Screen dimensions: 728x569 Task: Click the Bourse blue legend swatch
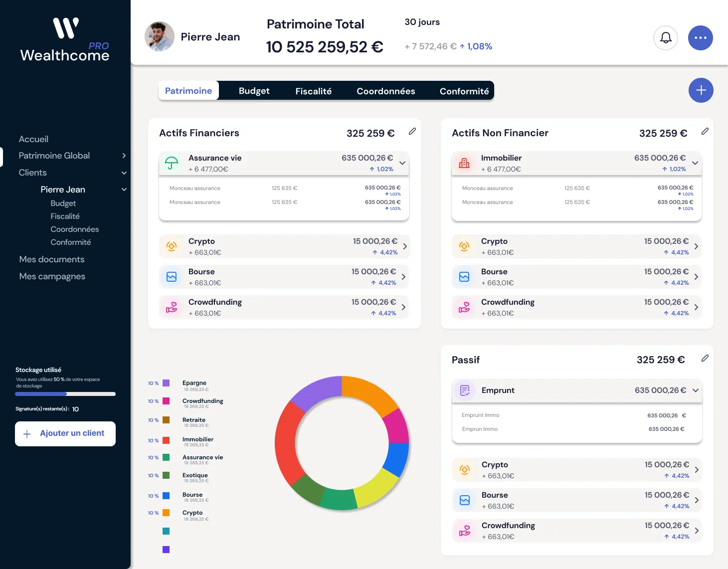(166, 496)
